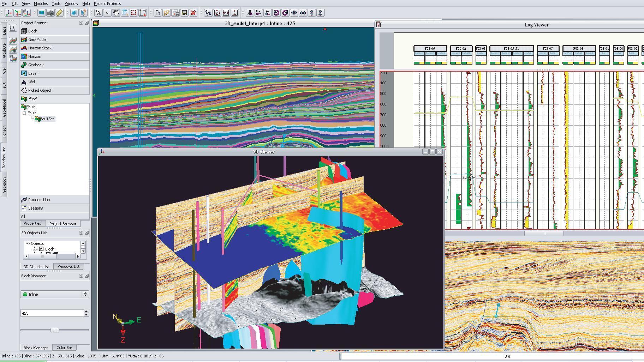Open the Random Line vertical side tab
The width and height of the screenshot is (644, 362).
pos(4,157)
